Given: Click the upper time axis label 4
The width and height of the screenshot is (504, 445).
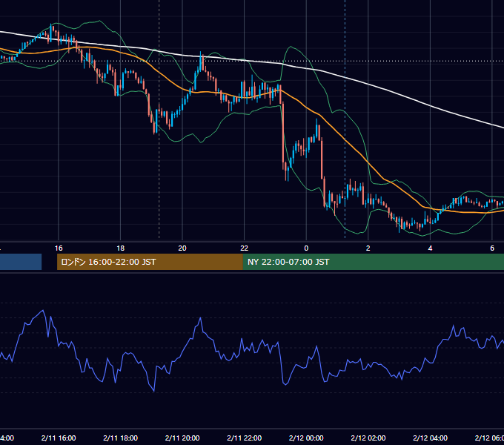Looking at the screenshot, I should click(430, 248).
